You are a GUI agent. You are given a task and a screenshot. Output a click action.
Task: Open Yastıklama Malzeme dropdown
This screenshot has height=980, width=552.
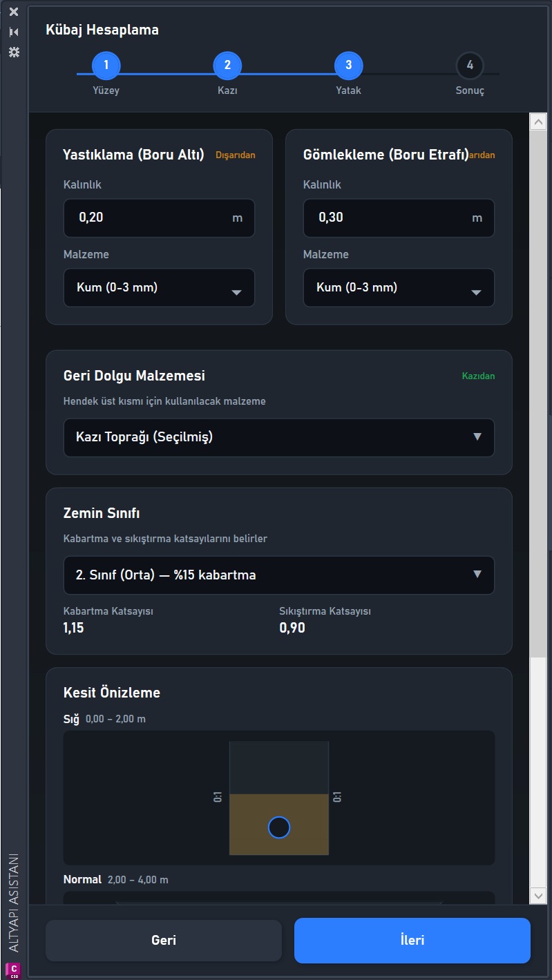(159, 287)
